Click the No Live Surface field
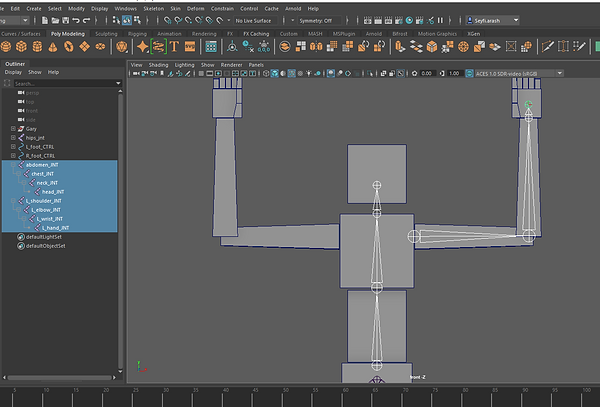The width and height of the screenshot is (600, 407). tap(256, 21)
